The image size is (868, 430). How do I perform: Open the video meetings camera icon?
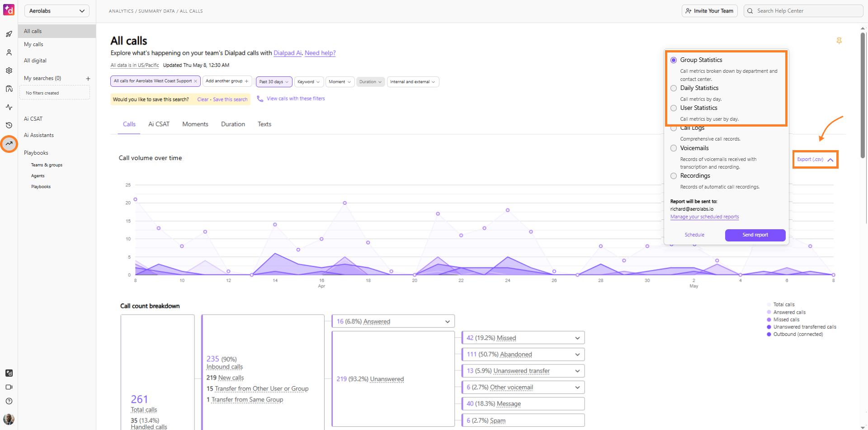click(x=9, y=387)
